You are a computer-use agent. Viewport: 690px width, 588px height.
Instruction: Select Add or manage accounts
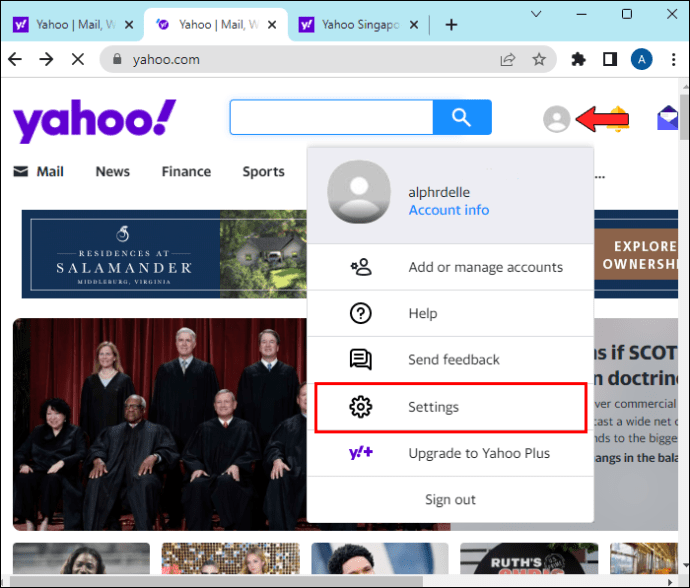[x=450, y=267]
